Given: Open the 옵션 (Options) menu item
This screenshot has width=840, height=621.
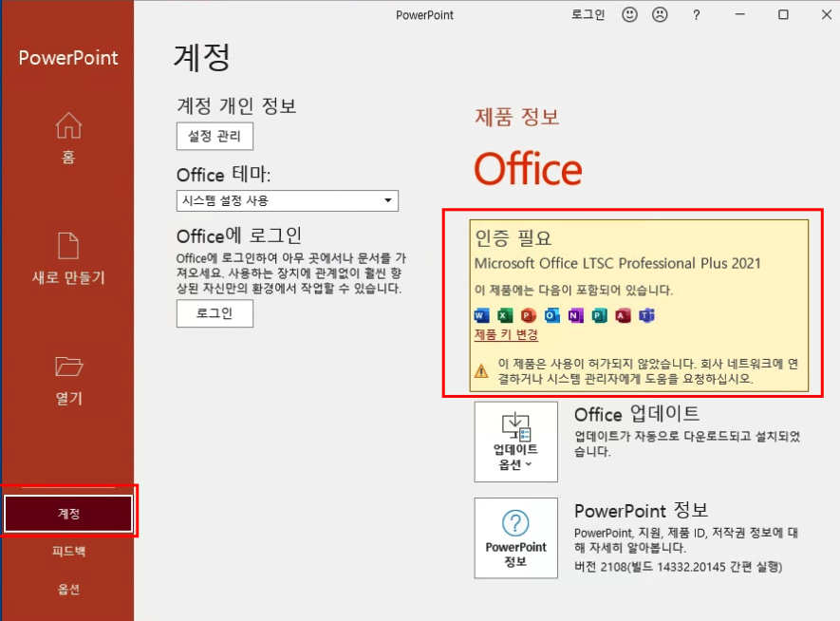Looking at the screenshot, I should coord(68,589).
